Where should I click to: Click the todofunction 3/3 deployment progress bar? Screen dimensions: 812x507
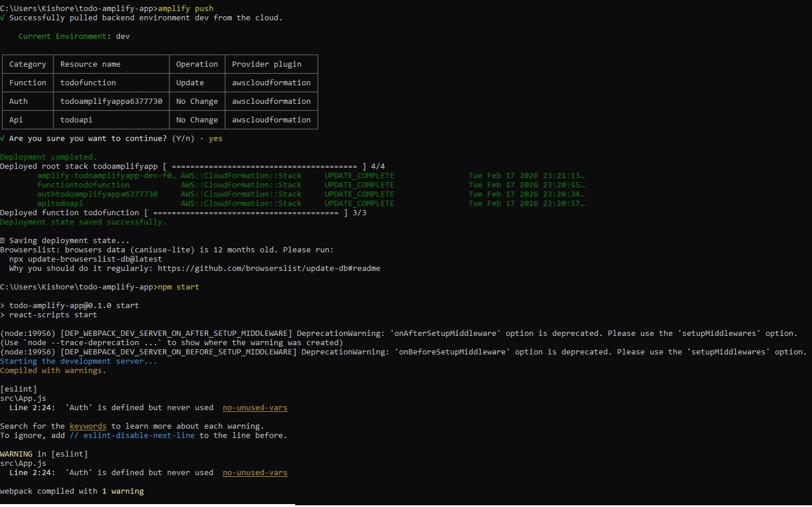click(x=246, y=213)
